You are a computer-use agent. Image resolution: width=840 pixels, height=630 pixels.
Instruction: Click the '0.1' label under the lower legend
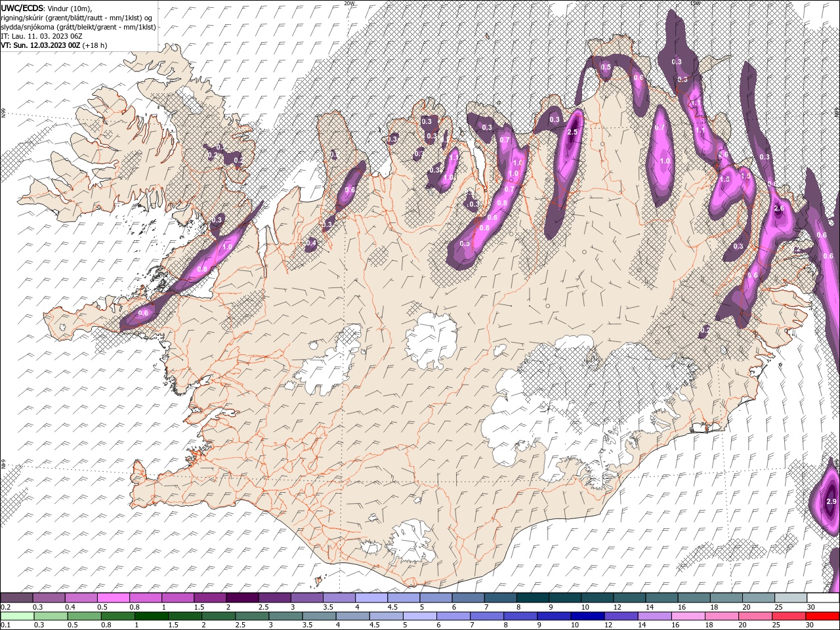5,625
